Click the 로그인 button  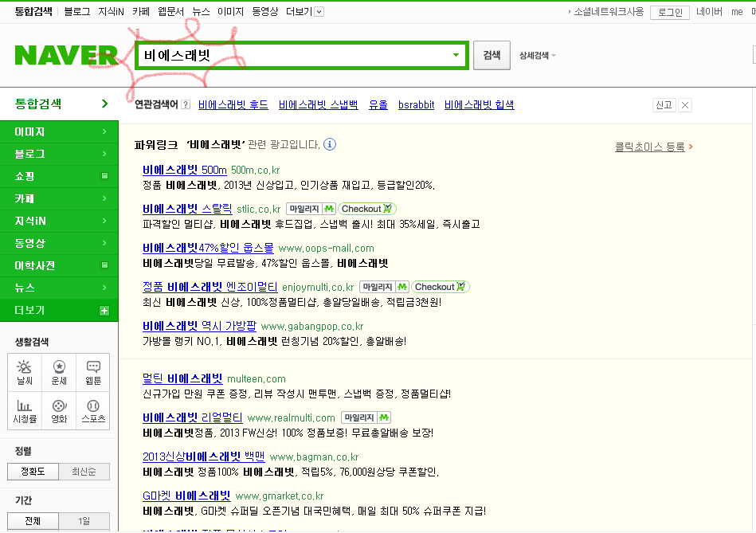tap(670, 12)
